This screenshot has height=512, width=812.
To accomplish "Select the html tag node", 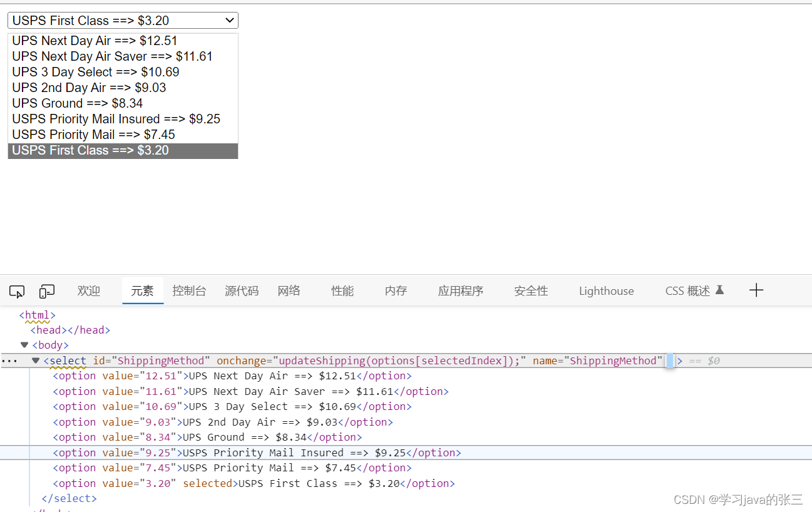I will tap(38, 315).
